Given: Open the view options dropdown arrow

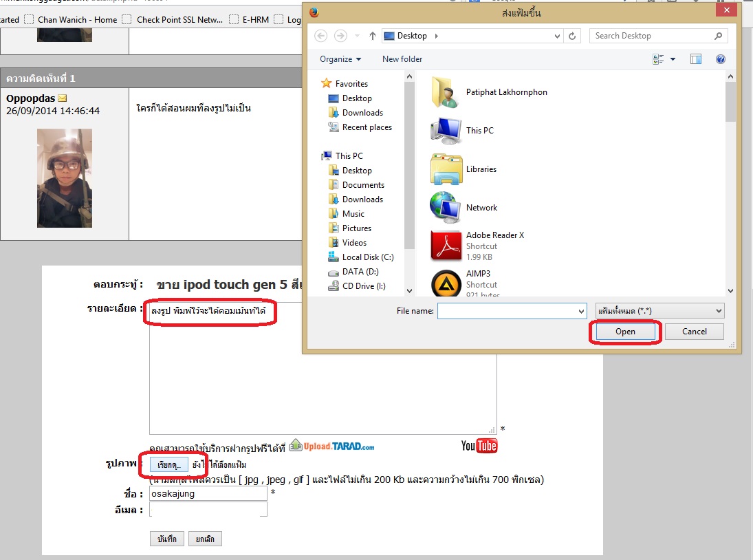Looking at the screenshot, I should click(673, 59).
